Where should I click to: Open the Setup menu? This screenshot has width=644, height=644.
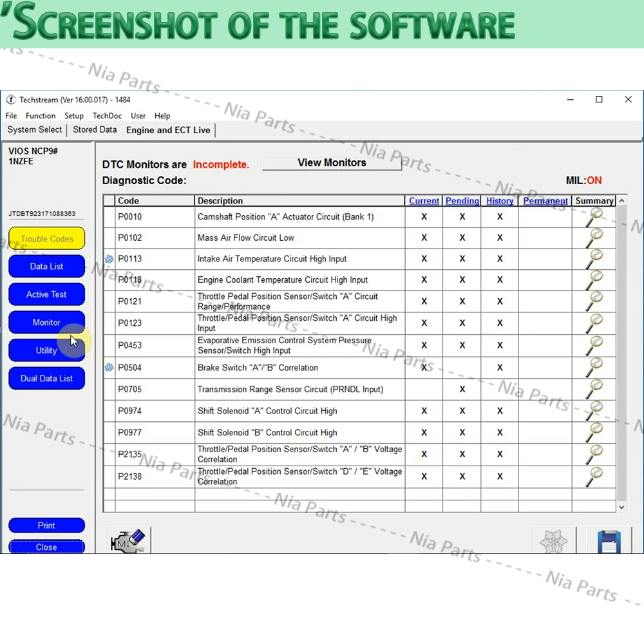pos(74,116)
